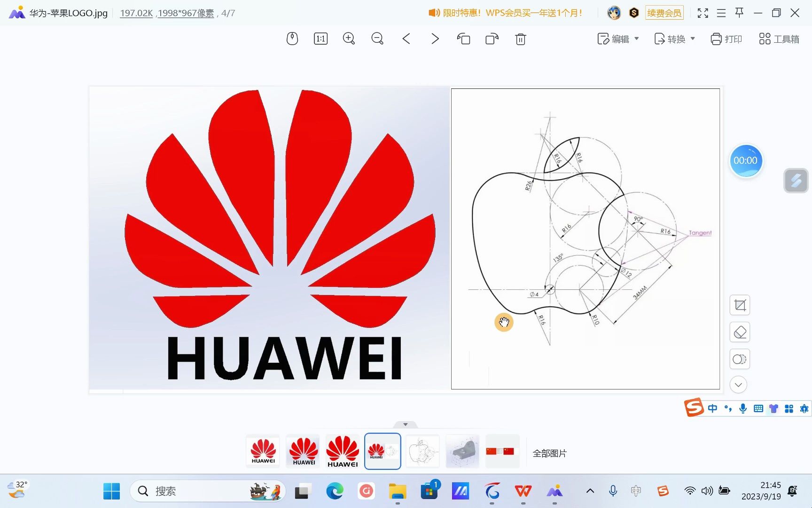Delete the current image
This screenshot has width=812, height=508.
[x=520, y=39]
